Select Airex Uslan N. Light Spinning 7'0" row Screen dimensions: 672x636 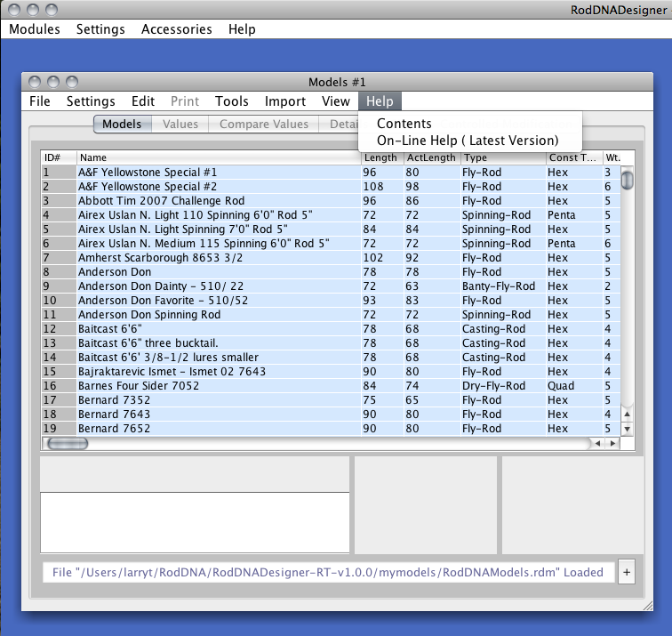coord(331,229)
